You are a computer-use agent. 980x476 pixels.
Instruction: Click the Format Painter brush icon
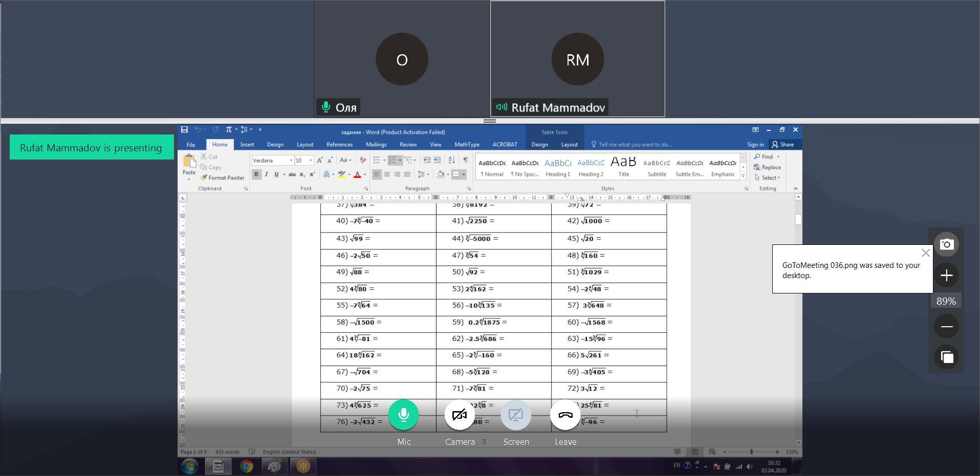[x=204, y=177]
